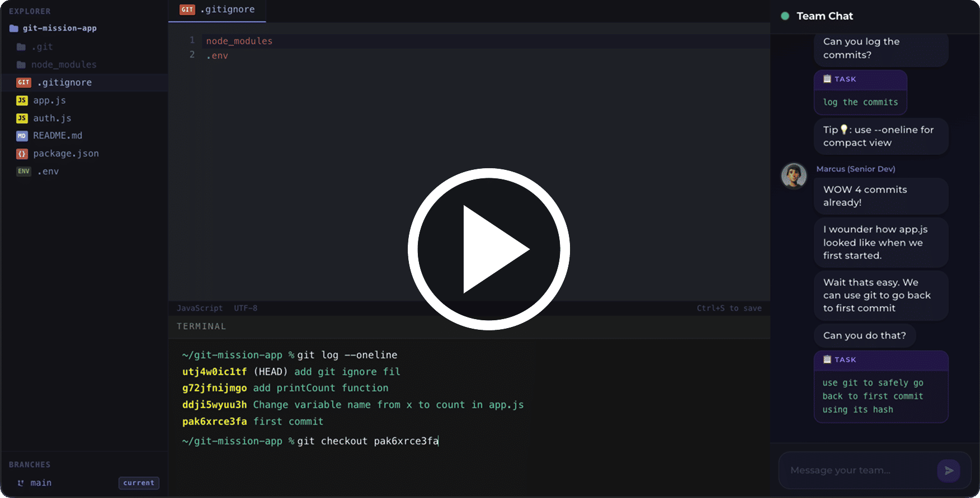
Task: Click the green online status dot in Team Chat
Action: [785, 16]
